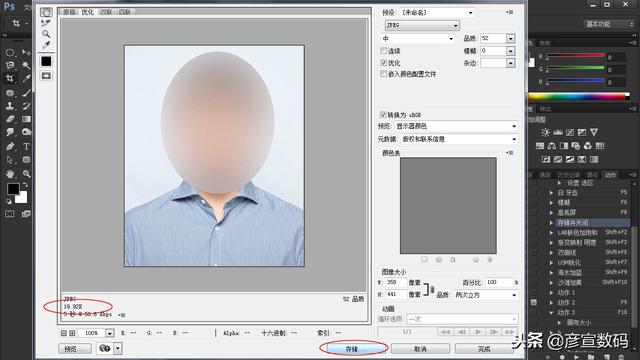This screenshot has width=640, height=360.
Task: Click the 完成 (Done) button
Action: 484,349
